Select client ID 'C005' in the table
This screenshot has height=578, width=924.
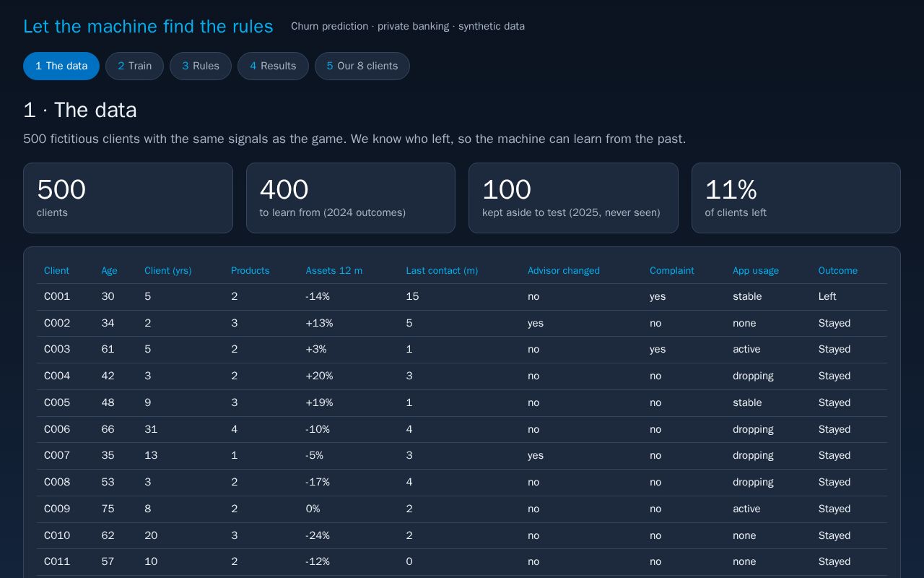[x=57, y=402]
